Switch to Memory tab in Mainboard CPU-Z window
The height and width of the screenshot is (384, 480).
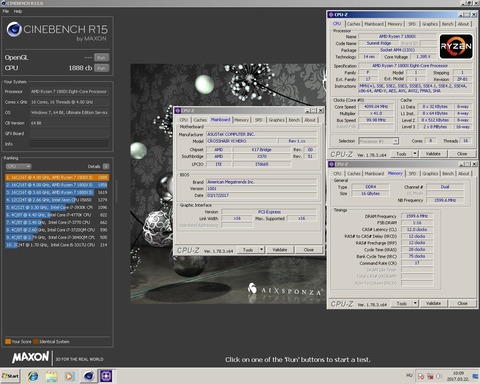242,120
